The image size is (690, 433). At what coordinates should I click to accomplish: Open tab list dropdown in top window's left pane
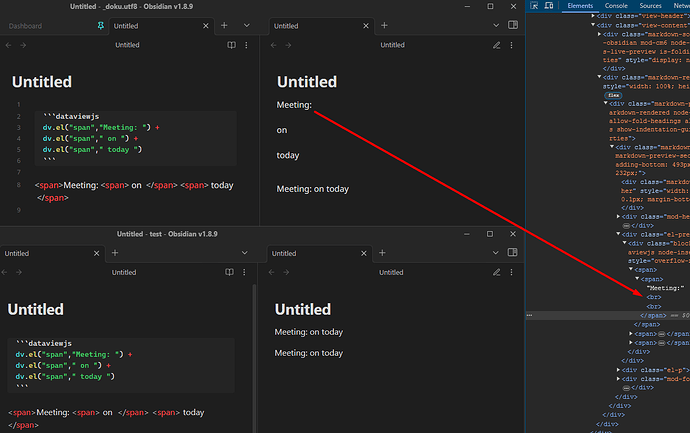[247, 26]
